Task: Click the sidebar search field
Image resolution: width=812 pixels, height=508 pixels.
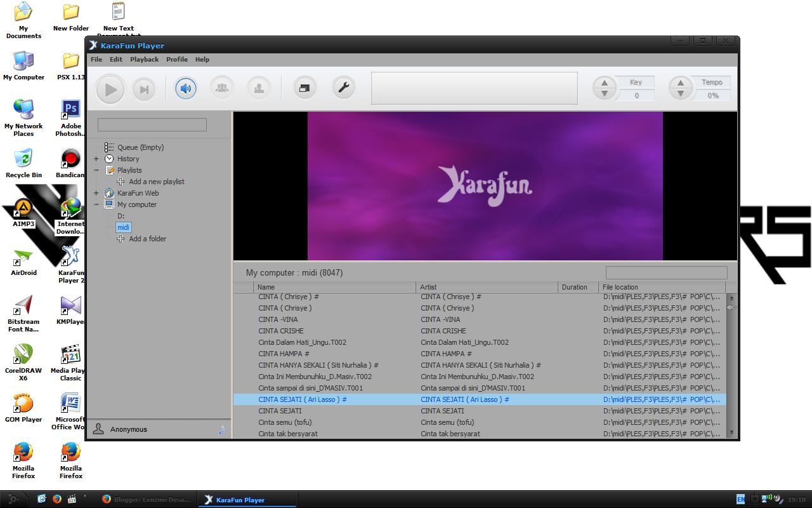Action: tap(152, 124)
